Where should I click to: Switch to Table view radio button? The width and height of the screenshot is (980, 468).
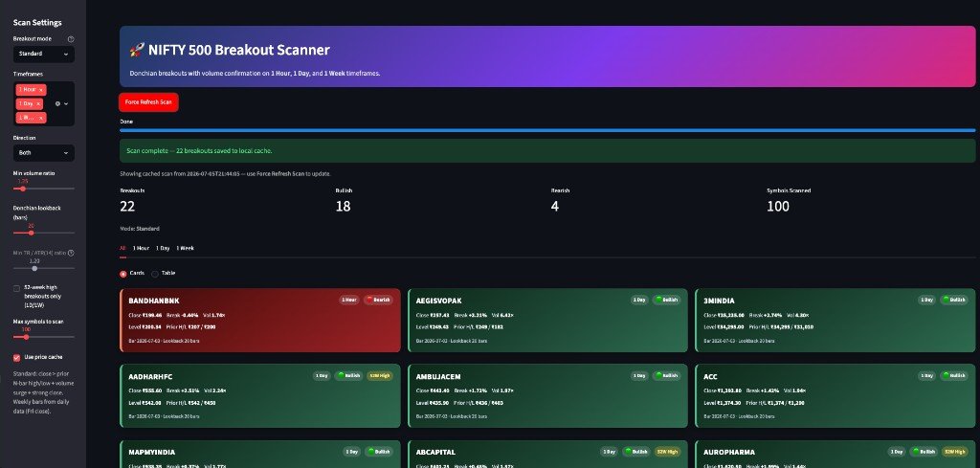154,273
